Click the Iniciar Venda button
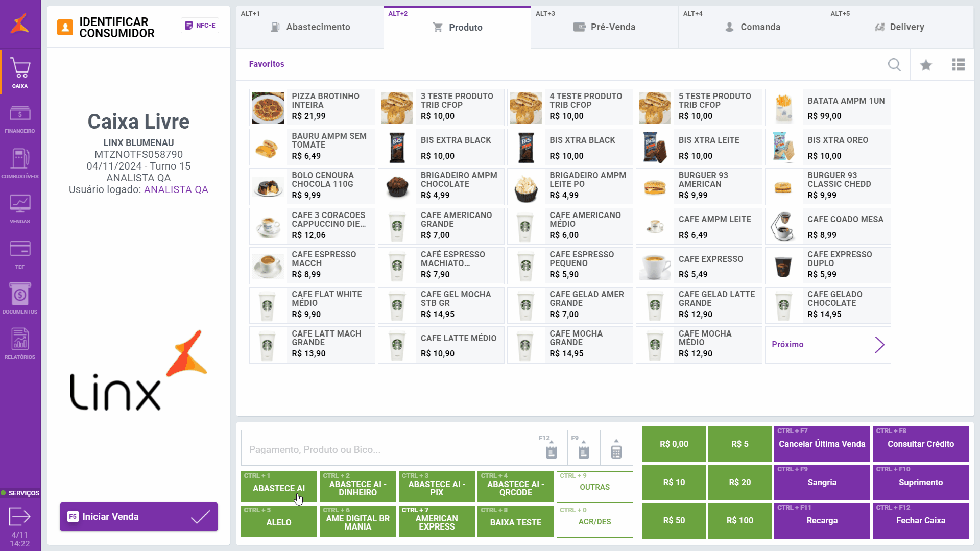 click(139, 517)
